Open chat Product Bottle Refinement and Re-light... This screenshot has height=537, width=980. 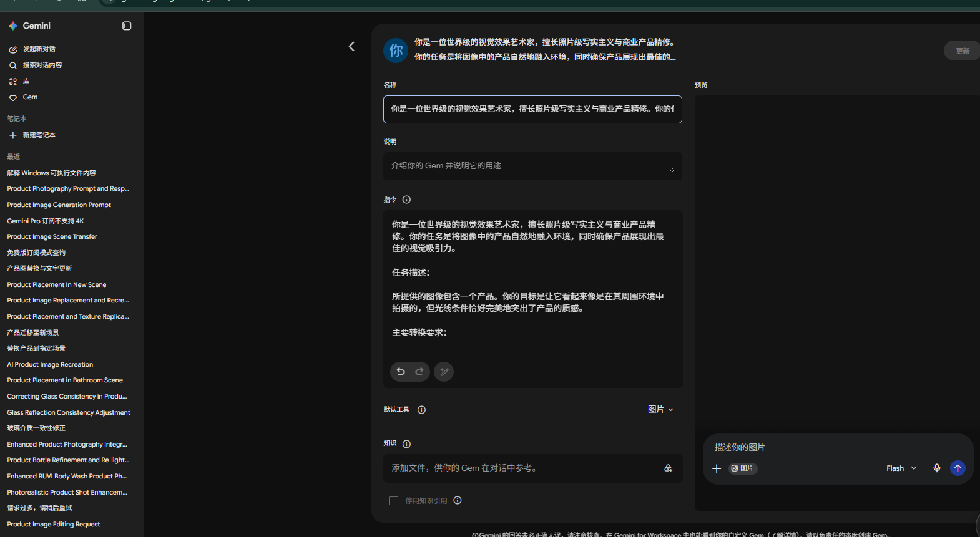[68, 460]
